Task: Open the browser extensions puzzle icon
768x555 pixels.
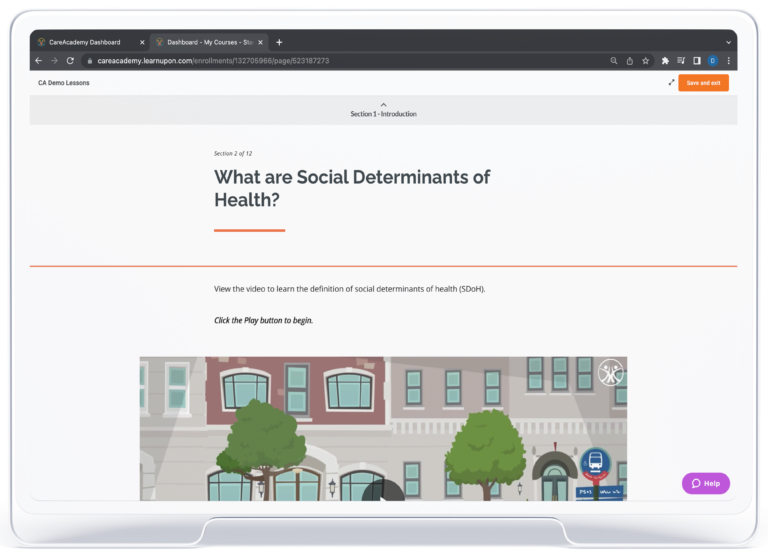Action: click(x=665, y=61)
